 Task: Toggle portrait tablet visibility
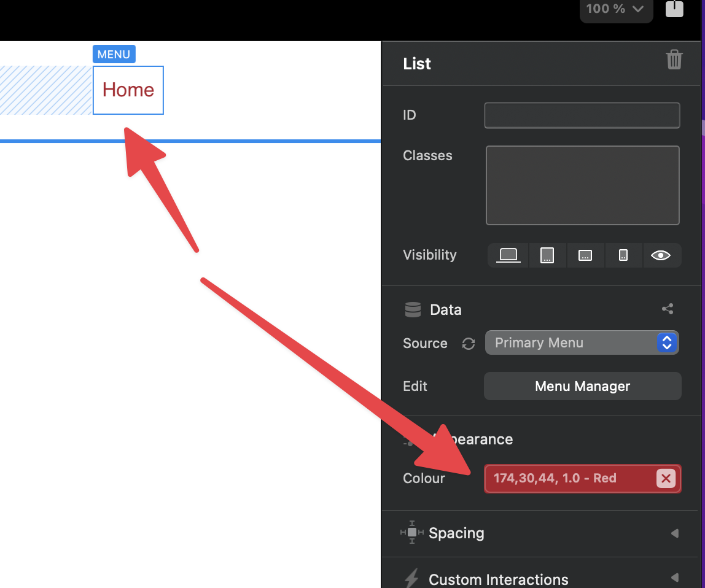click(x=547, y=255)
